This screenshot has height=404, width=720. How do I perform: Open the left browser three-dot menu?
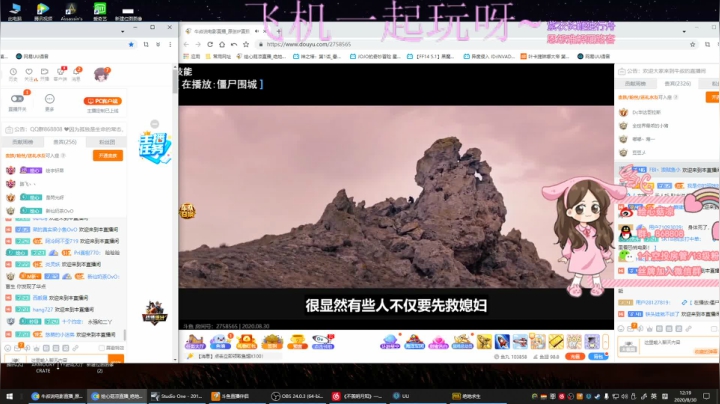point(170,45)
